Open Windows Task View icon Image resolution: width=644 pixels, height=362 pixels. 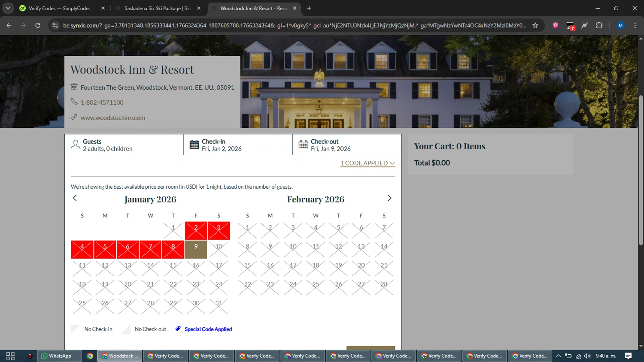[x=10, y=356]
